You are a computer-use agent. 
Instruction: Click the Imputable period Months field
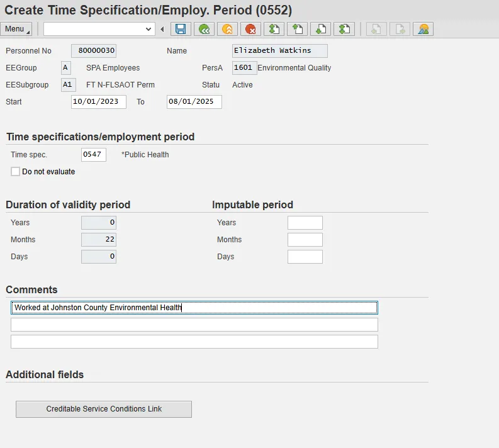pos(305,240)
